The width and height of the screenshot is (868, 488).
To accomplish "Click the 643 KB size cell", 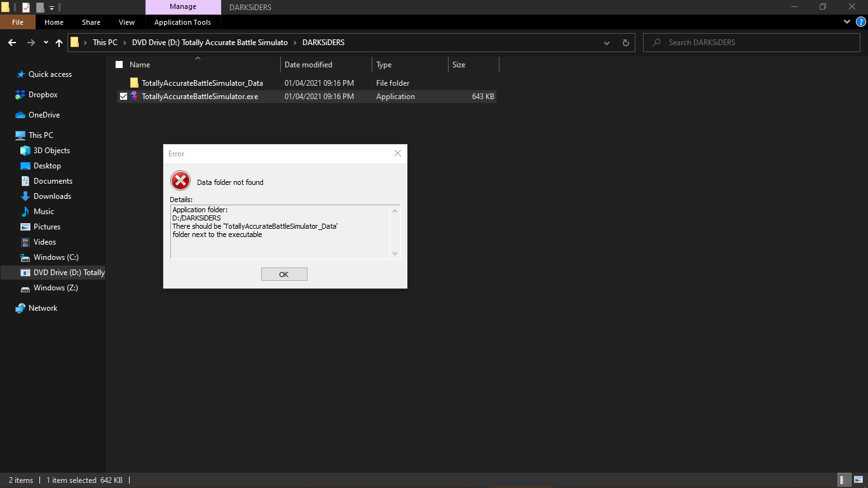I will click(x=483, y=97).
